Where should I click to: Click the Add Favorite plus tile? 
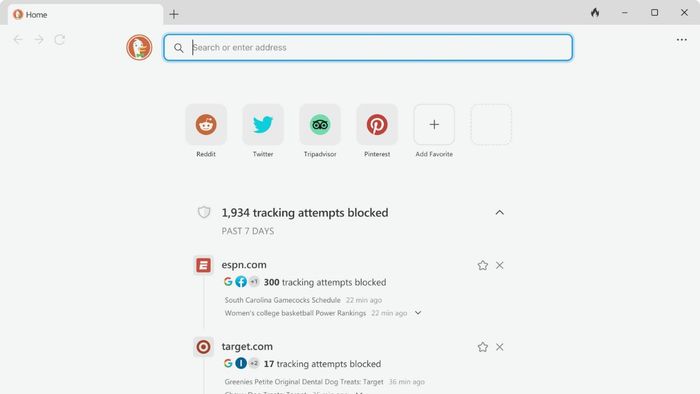pos(434,124)
